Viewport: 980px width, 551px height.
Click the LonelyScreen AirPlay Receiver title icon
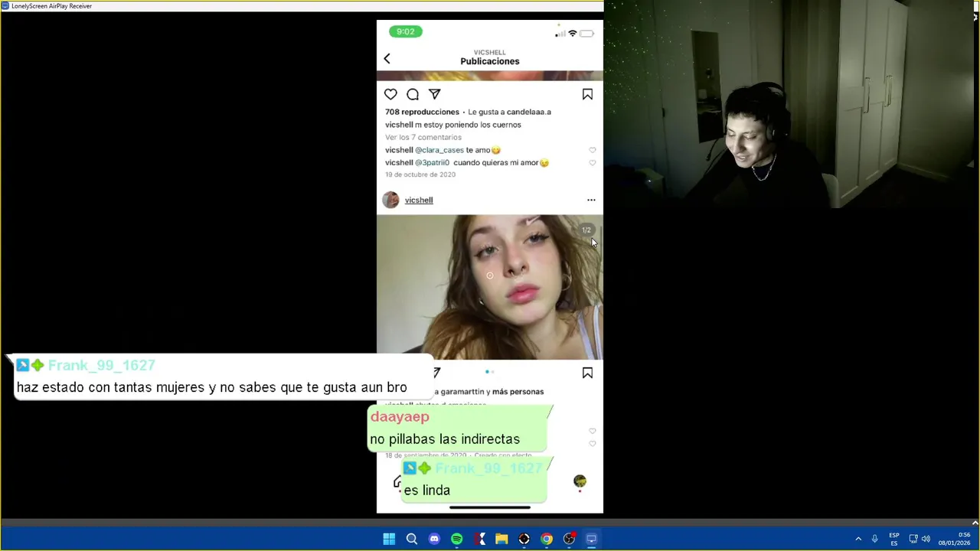(x=5, y=5)
